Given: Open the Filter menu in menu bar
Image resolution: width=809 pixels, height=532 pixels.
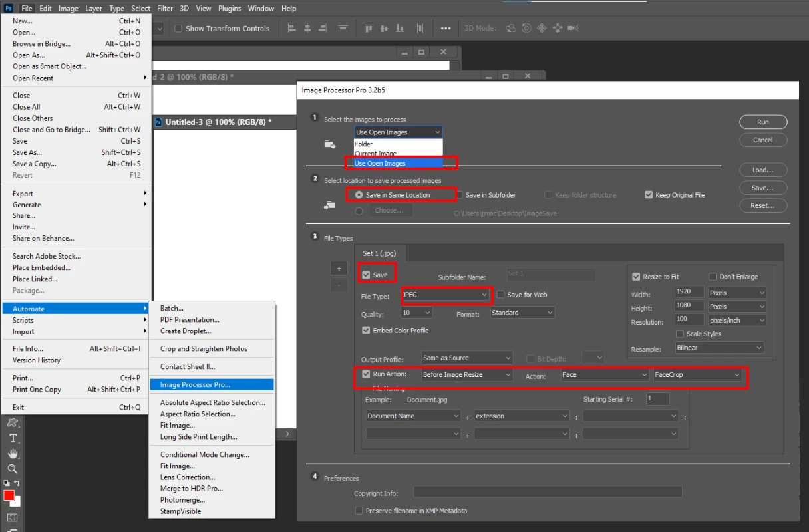Looking at the screenshot, I should [x=165, y=8].
